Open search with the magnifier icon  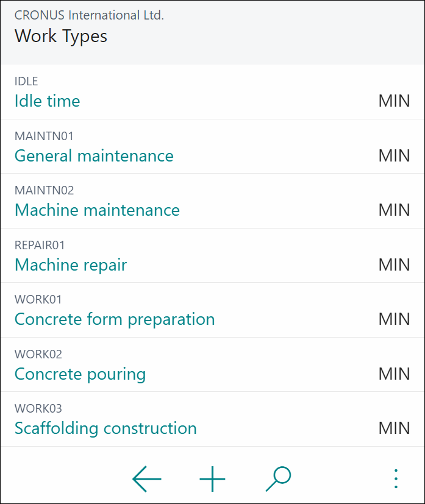tap(279, 478)
